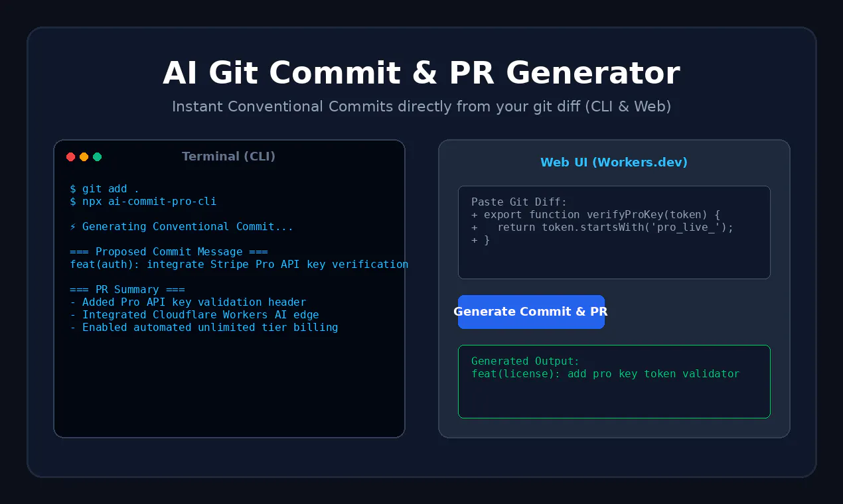843x504 pixels.
Task: Click the 'return token.startsWith' diff line
Action: pos(603,227)
